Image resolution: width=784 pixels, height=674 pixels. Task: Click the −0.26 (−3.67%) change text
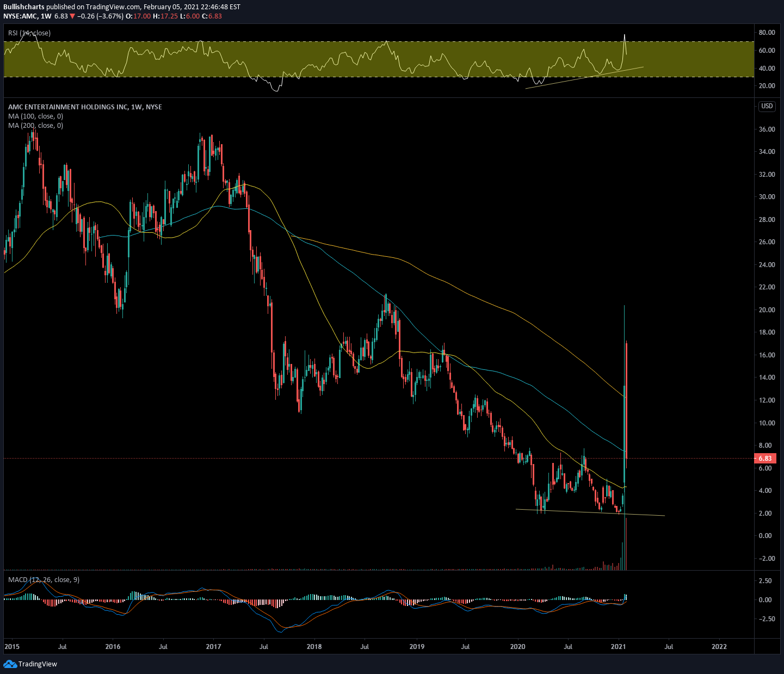101,16
